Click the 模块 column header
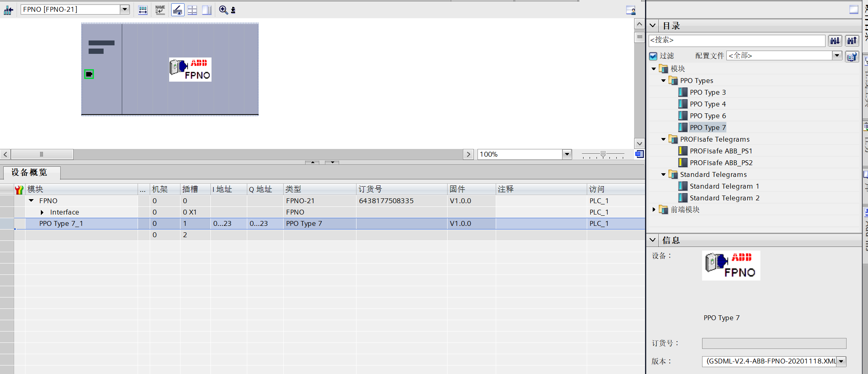Image resolution: width=868 pixels, height=374 pixels. (x=82, y=189)
